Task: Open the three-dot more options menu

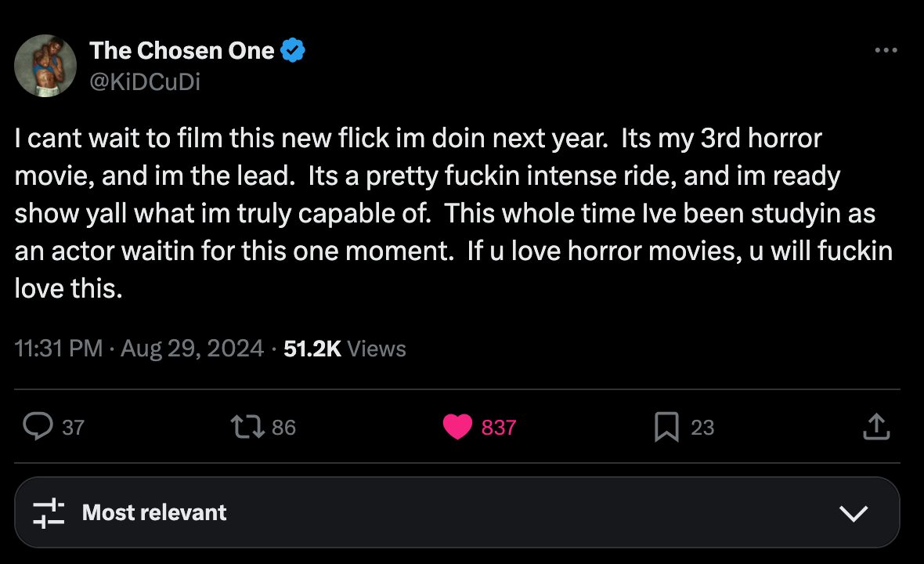Action: pyautogui.click(x=886, y=51)
